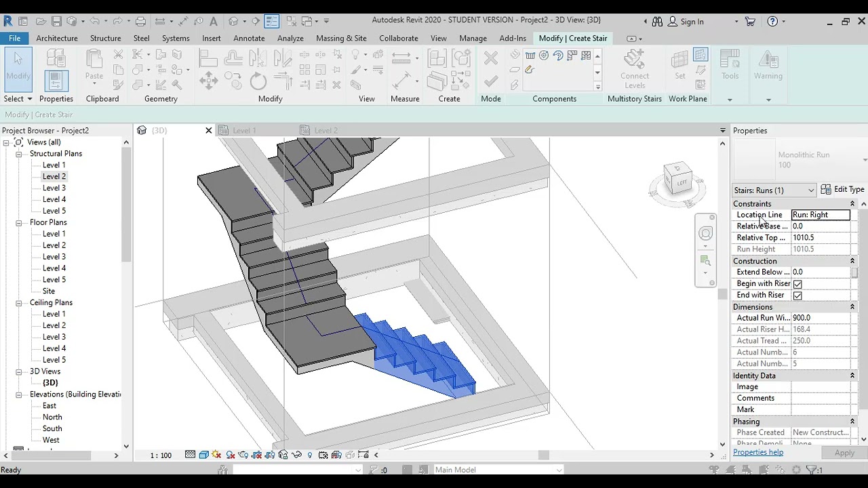Collapse the Dimensions section in Properties
This screenshot has height=488, width=868.
[852, 307]
